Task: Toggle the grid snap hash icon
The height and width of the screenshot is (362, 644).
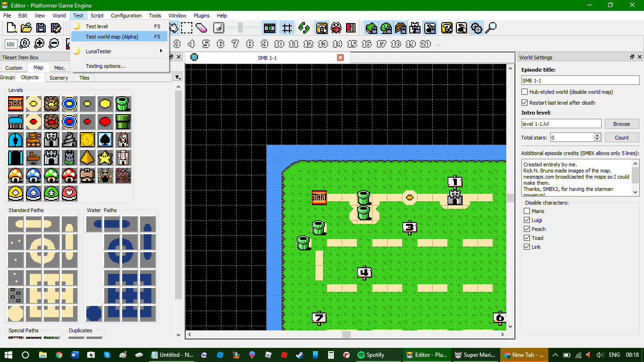Action: coord(287,28)
